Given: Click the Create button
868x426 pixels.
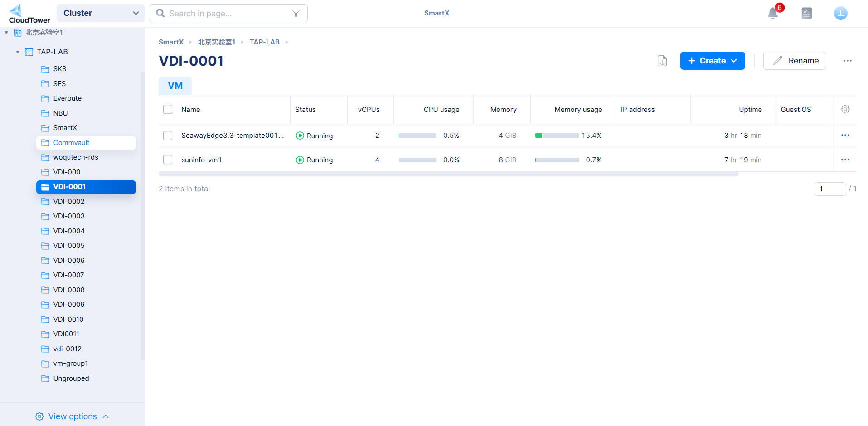Looking at the screenshot, I should click(712, 61).
